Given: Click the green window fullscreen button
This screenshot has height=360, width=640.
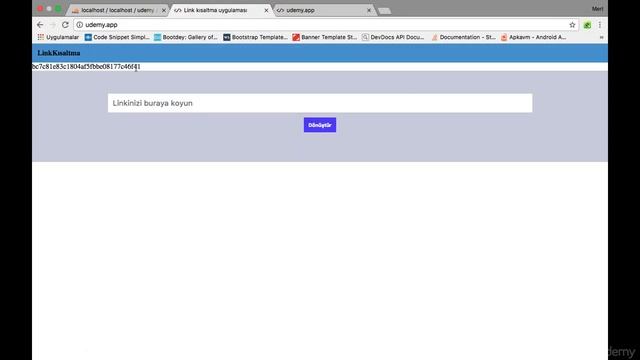Looking at the screenshot, I should [x=58, y=9].
